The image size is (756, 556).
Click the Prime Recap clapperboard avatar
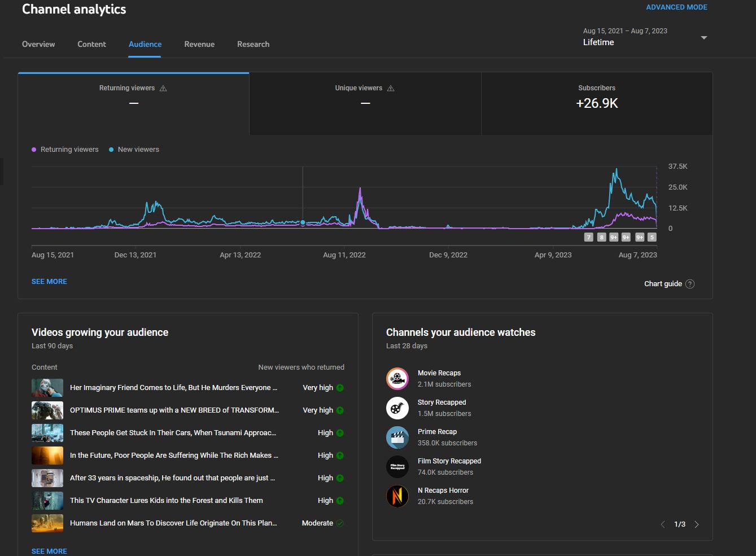[x=397, y=437]
